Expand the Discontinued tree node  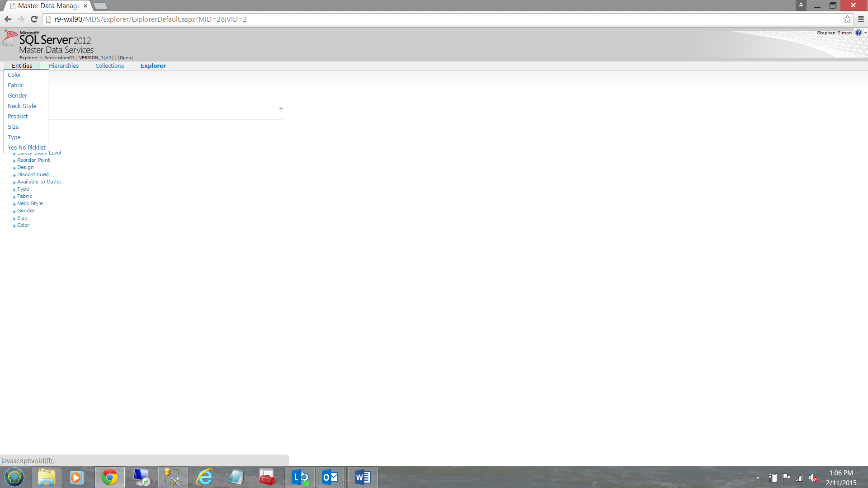(x=14, y=175)
